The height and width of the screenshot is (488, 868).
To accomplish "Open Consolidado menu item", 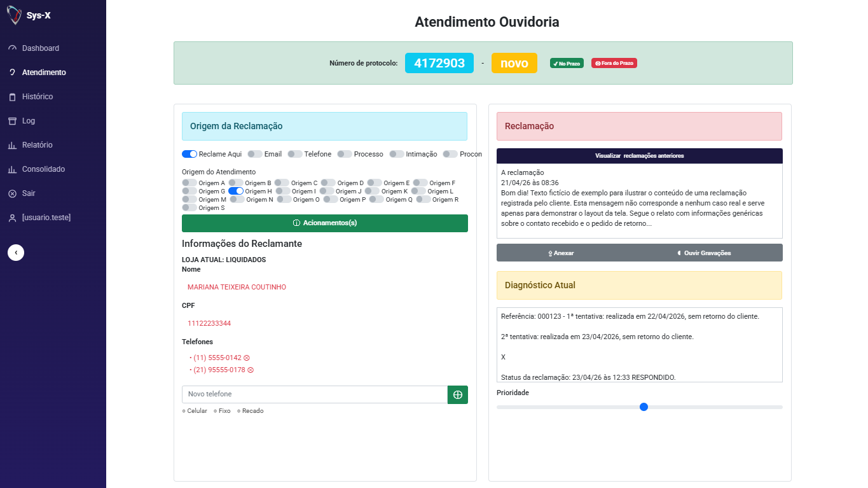I will click(x=43, y=169).
